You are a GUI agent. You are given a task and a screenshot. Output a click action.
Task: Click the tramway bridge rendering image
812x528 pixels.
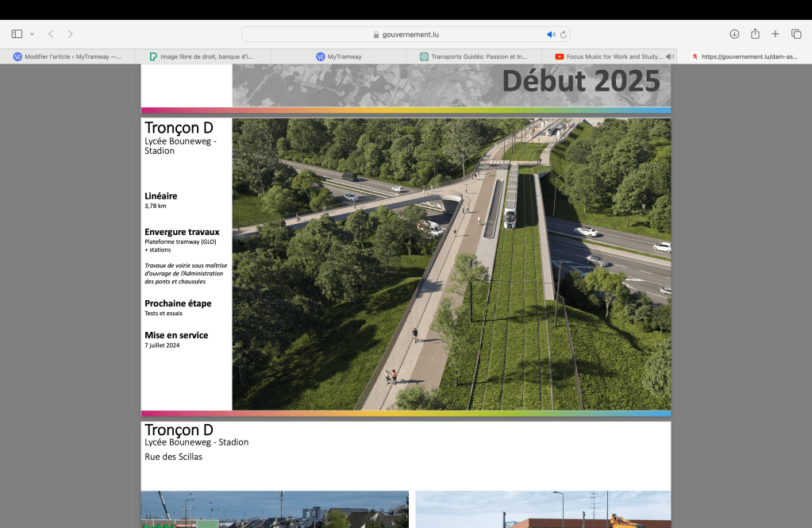(451, 264)
